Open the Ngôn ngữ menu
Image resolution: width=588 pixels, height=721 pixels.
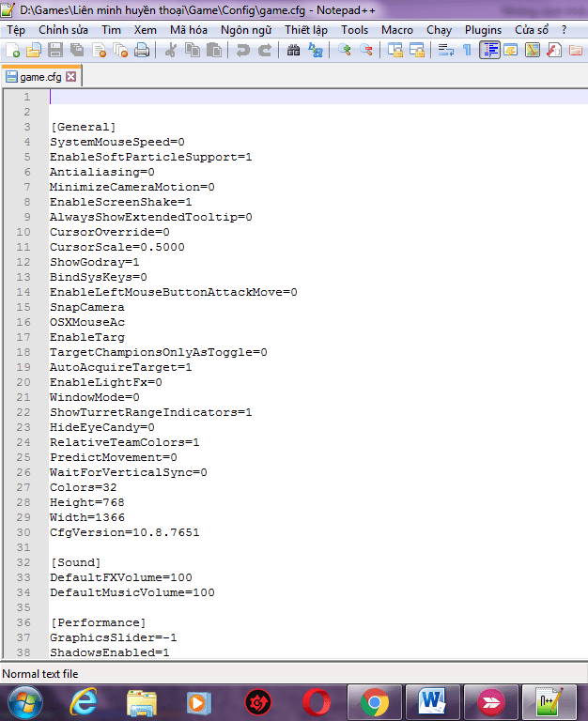point(246,30)
